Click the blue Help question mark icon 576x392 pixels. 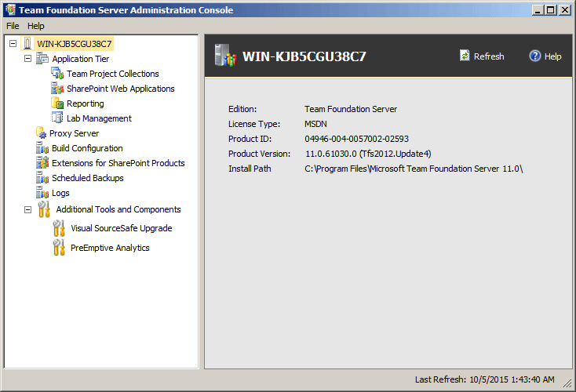tap(535, 56)
